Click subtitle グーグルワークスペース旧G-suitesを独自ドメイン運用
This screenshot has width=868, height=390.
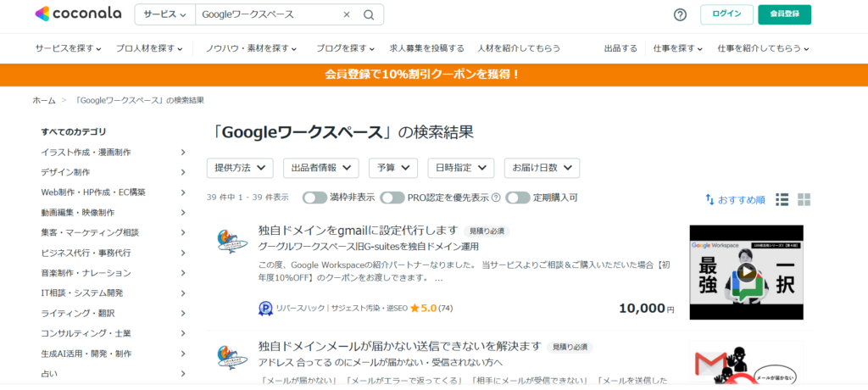tap(368, 247)
